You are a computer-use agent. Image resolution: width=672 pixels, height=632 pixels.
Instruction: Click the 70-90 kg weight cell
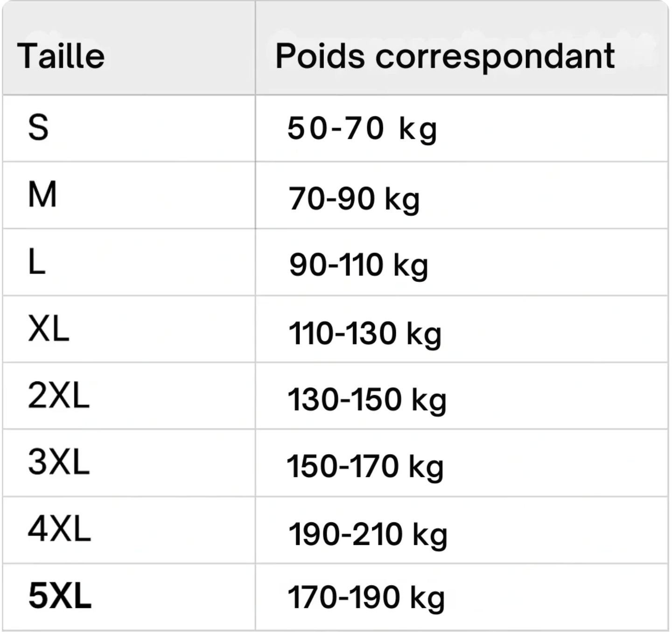click(354, 199)
